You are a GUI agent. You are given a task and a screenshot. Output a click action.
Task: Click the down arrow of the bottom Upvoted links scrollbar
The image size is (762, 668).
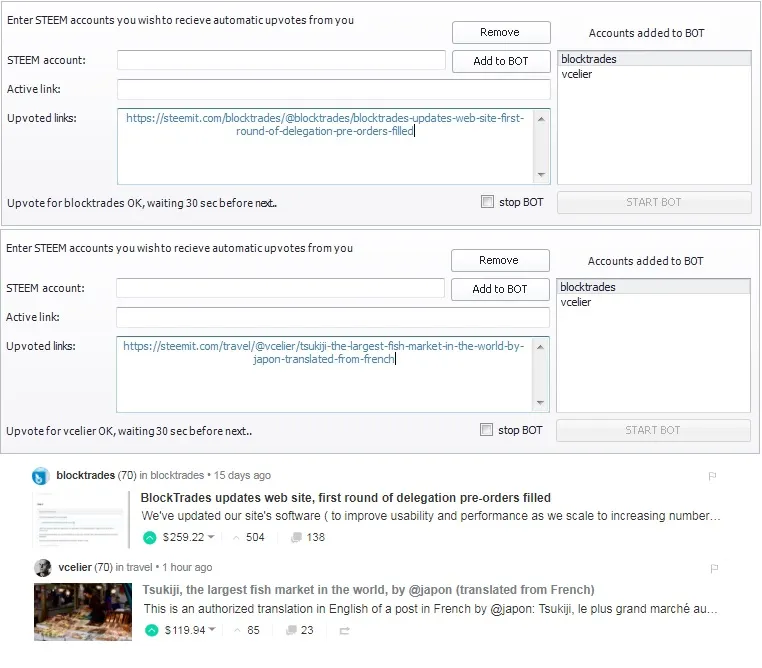(x=540, y=402)
